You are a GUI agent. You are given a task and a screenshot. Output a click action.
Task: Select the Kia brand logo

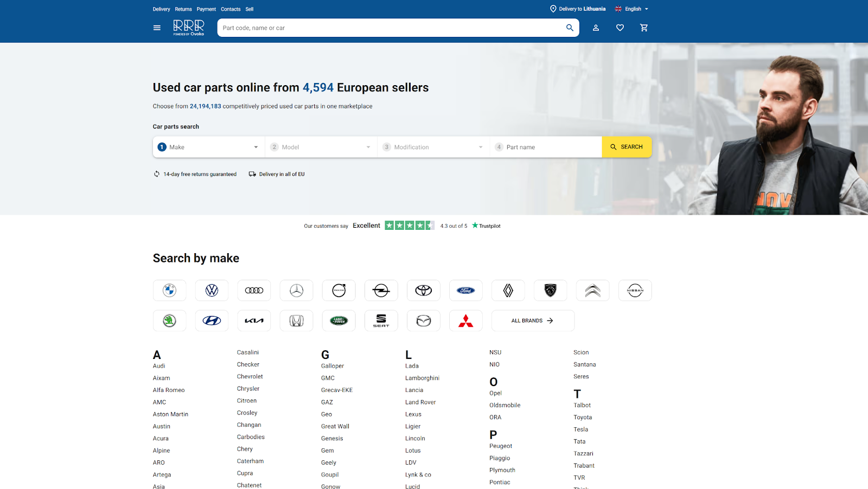[x=254, y=321]
